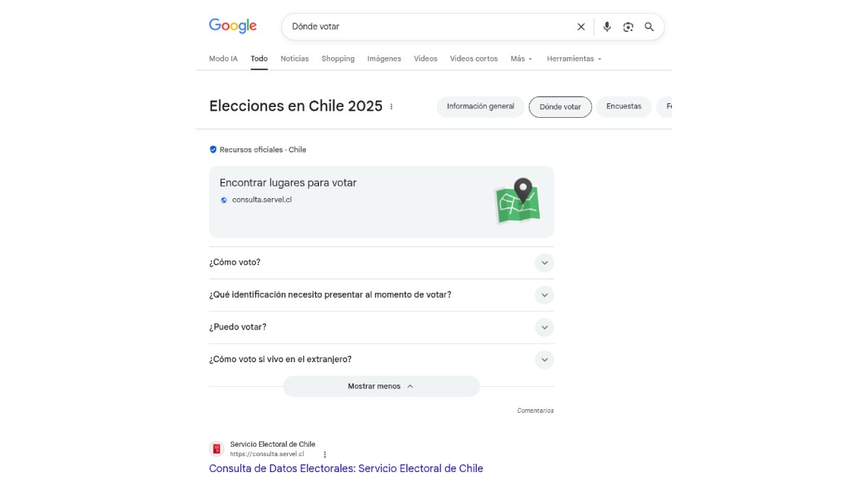Expand the identification needed to vote question
Image resolution: width=868 pixels, height=488 pixels.
pos(544,295)
